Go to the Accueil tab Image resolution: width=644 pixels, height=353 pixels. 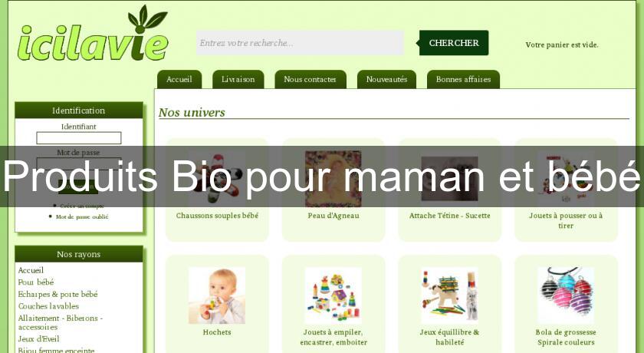point(179,79)
